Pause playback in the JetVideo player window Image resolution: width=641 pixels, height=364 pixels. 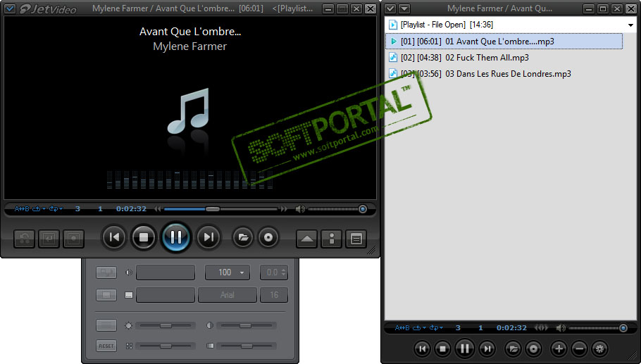coord(176,237)
